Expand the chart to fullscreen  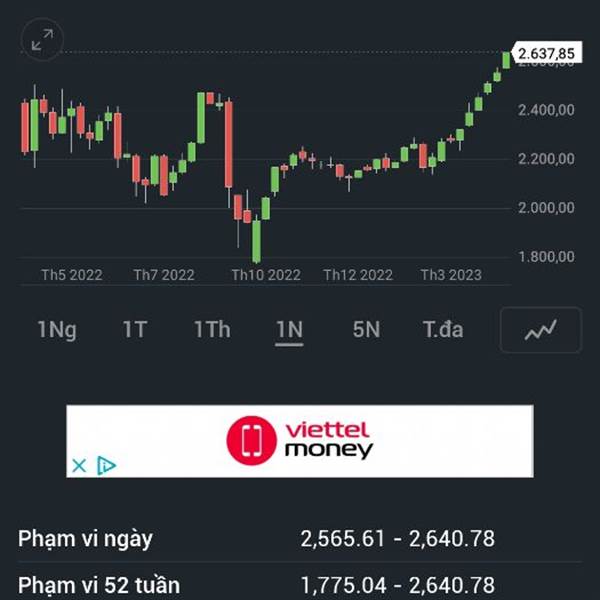41,40
